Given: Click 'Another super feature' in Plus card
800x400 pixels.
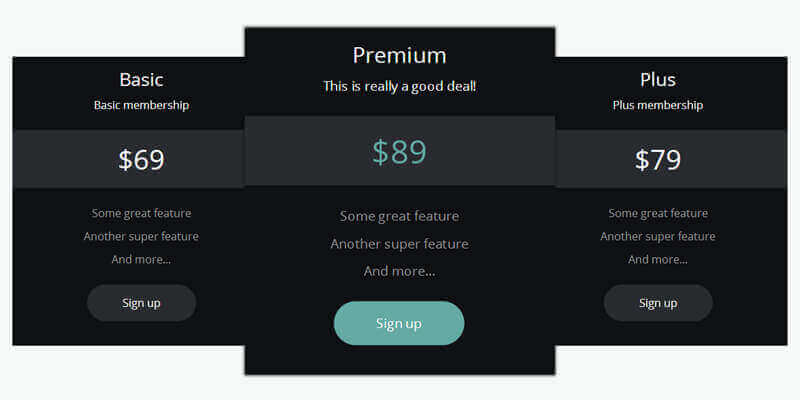Looking at the screenshot, I should point(658,236).
